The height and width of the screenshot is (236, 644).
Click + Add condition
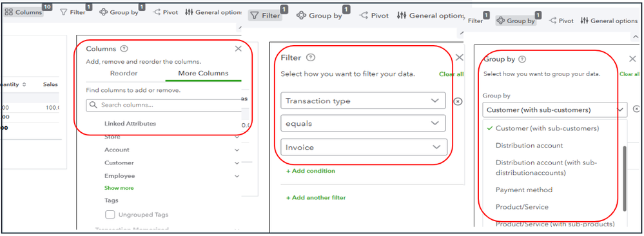pos(311,171)
